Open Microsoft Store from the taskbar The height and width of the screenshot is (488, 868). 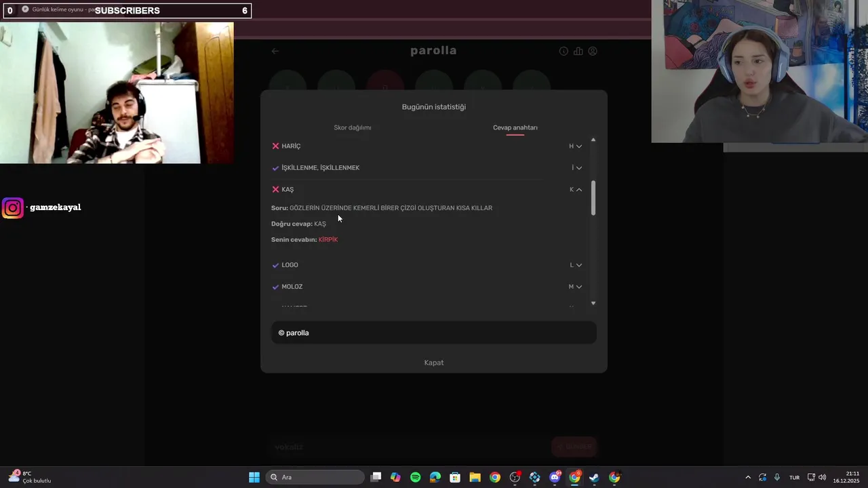click(x=455, y=477)
